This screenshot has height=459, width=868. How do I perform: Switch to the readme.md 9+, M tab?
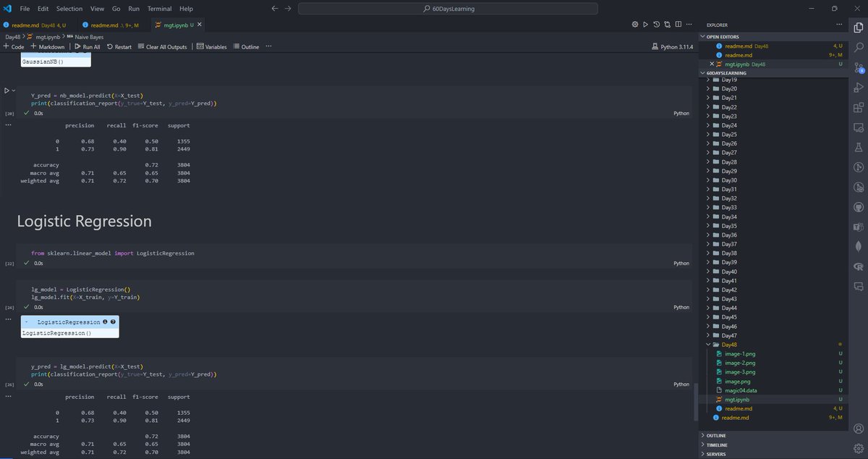click(114, 25)
